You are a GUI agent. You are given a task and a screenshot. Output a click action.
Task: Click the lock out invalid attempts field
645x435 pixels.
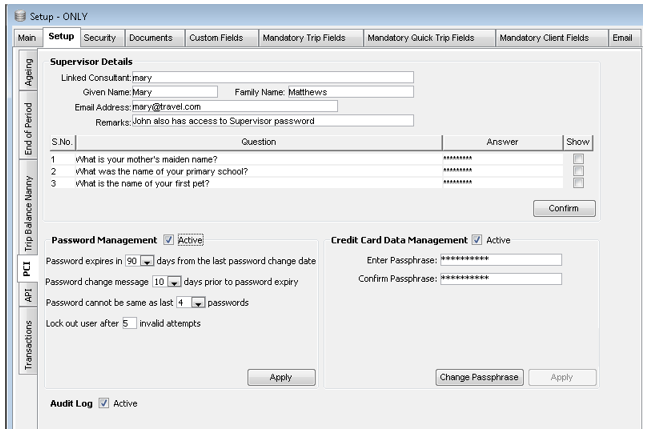tap(129, 323)
